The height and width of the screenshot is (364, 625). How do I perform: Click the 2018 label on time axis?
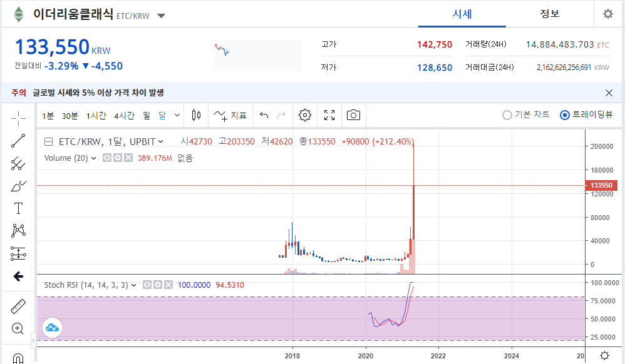click(x=292, y=356)
